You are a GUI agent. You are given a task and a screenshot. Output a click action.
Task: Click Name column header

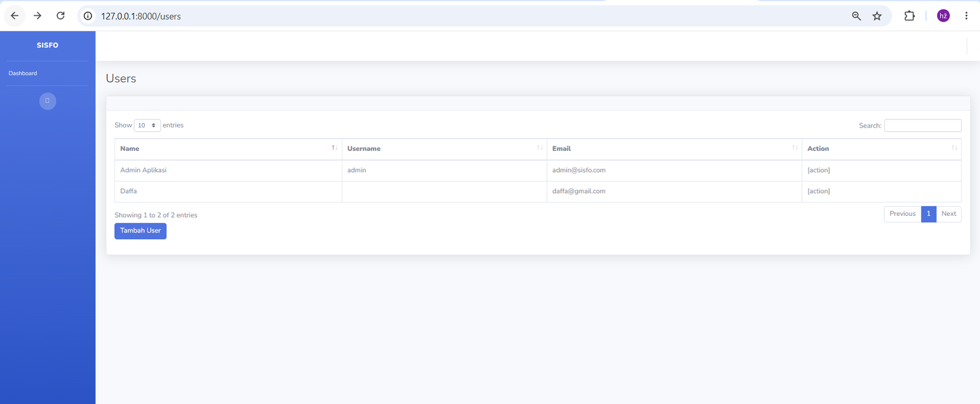tap(228, 149)
